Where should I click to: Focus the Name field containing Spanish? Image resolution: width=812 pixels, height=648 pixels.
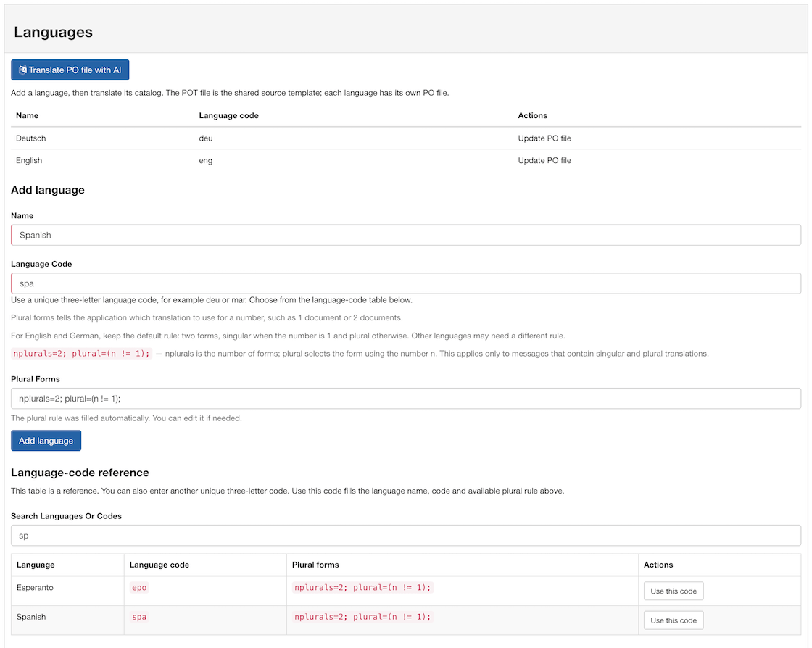(x=406, y=235)
